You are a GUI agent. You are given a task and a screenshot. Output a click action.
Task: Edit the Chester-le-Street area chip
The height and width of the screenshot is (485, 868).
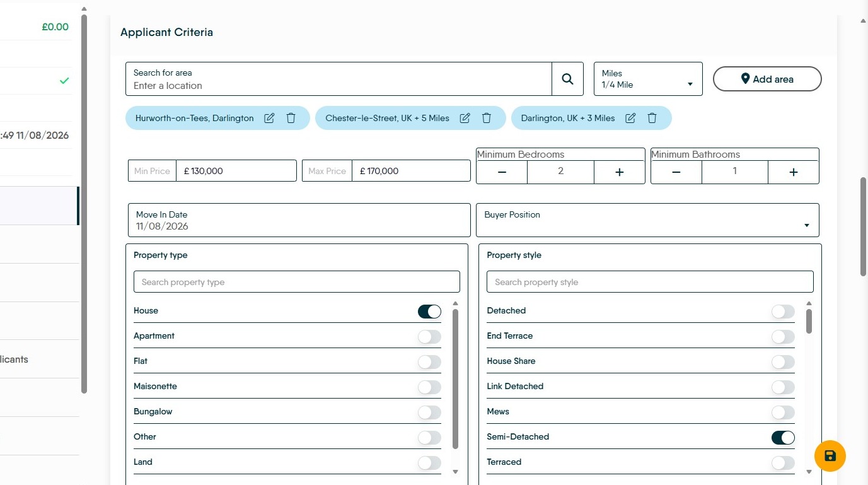[x=465, y=118]
